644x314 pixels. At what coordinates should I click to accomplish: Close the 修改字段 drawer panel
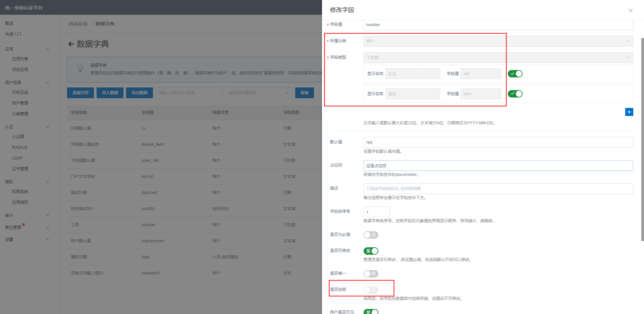(631, 10)
